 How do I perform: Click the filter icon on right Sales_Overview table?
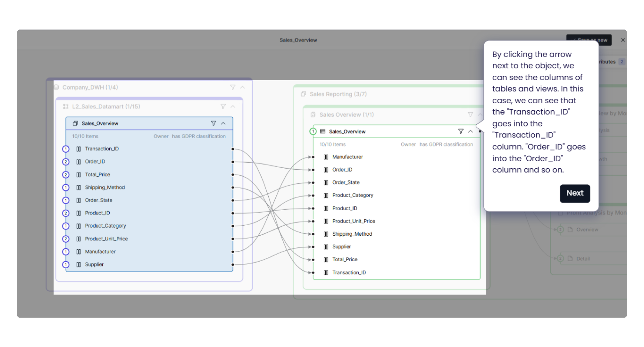tap(461, 131)
